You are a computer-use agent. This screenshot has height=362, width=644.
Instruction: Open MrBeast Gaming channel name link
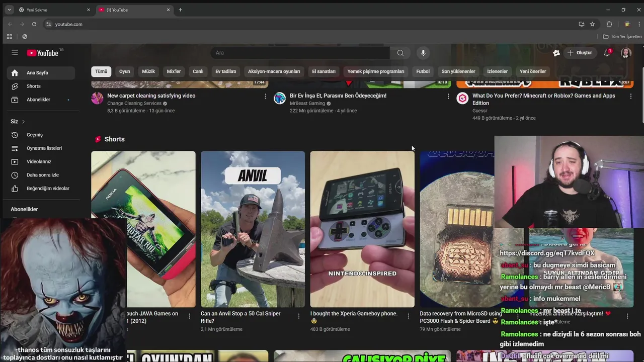tap(307, 104)
